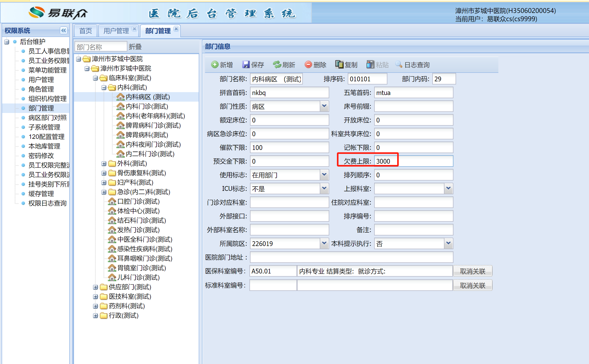Click the 刷新 (refresh) toolbar icon
Image resolution: width=589 pixels, height=364 pixels.
[277, 65]
